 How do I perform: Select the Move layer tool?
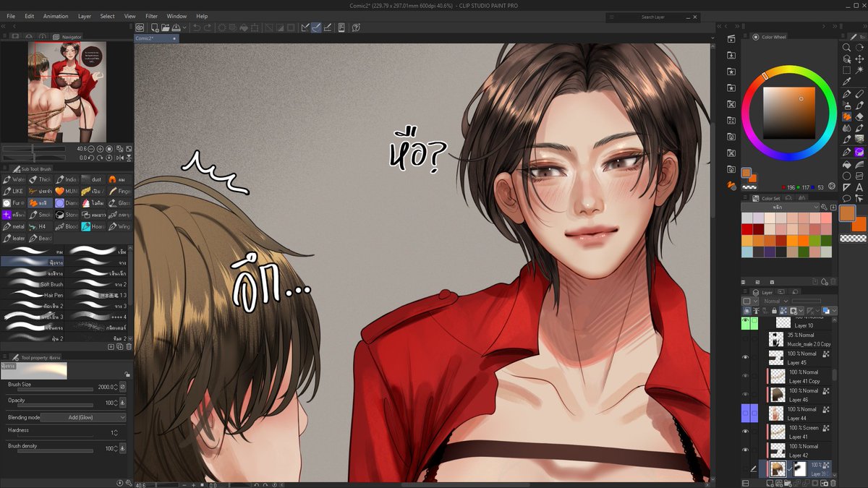tap(859, 59)
